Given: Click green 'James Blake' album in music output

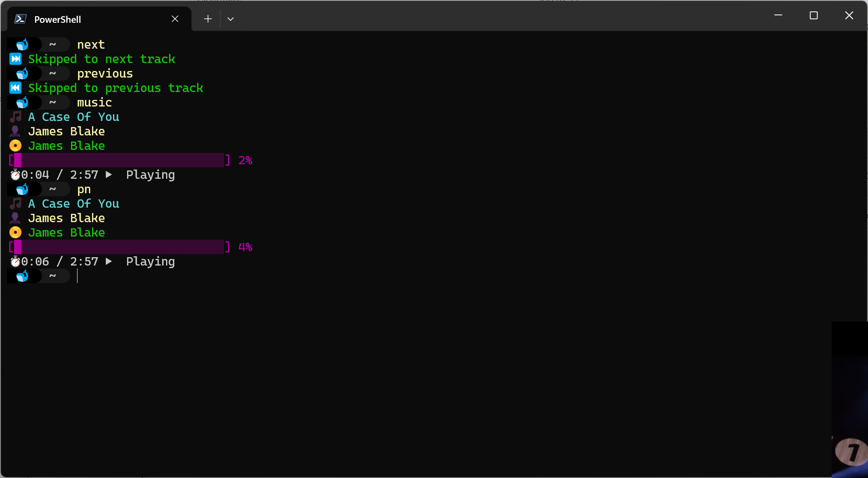Looking at the screenshot, I should [67, 145].
